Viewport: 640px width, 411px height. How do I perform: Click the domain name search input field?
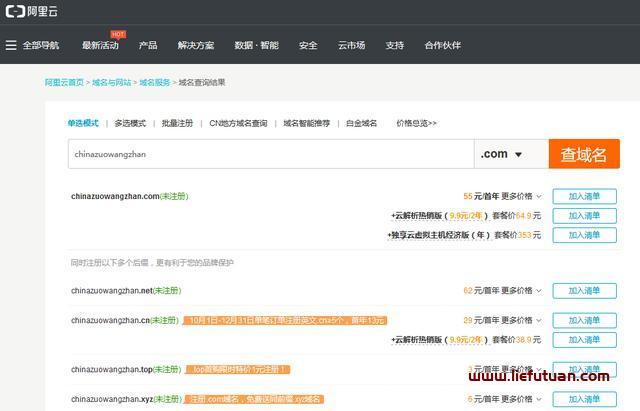click(271, 154)
